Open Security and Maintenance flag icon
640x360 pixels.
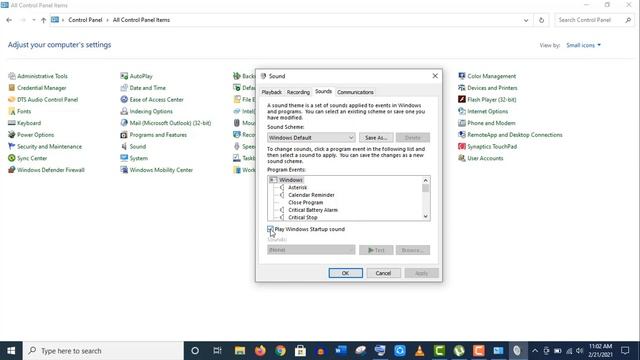(12, 147)
